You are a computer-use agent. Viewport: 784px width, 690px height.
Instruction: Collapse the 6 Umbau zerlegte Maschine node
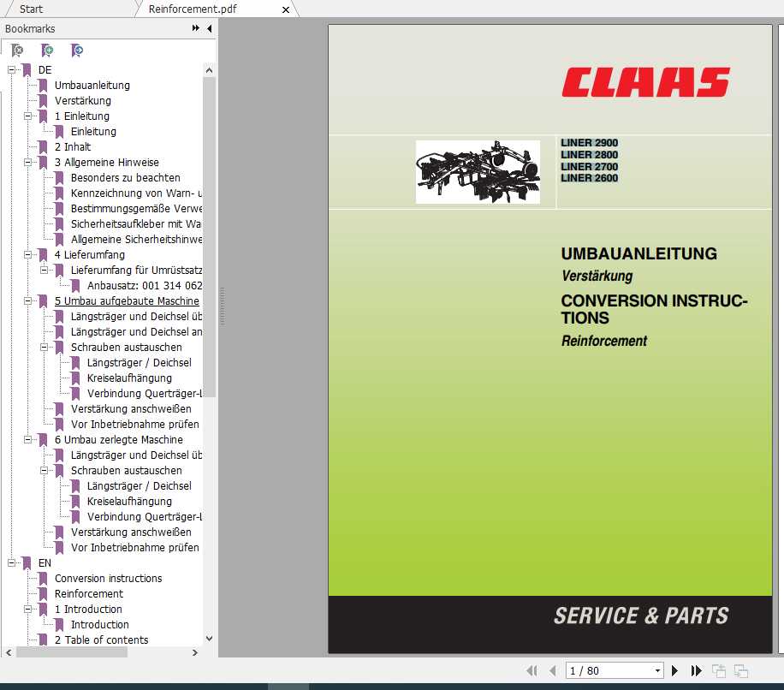coord(27,440)
